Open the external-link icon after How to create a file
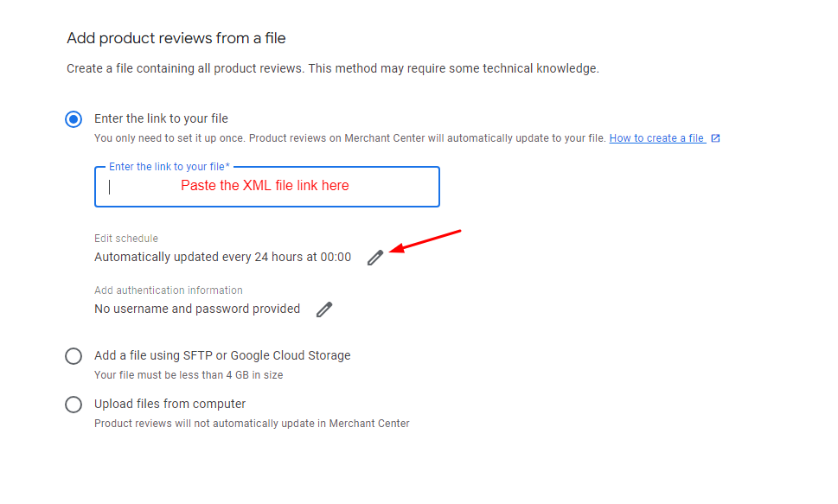The image size is (838, 504). pos(715,138)
